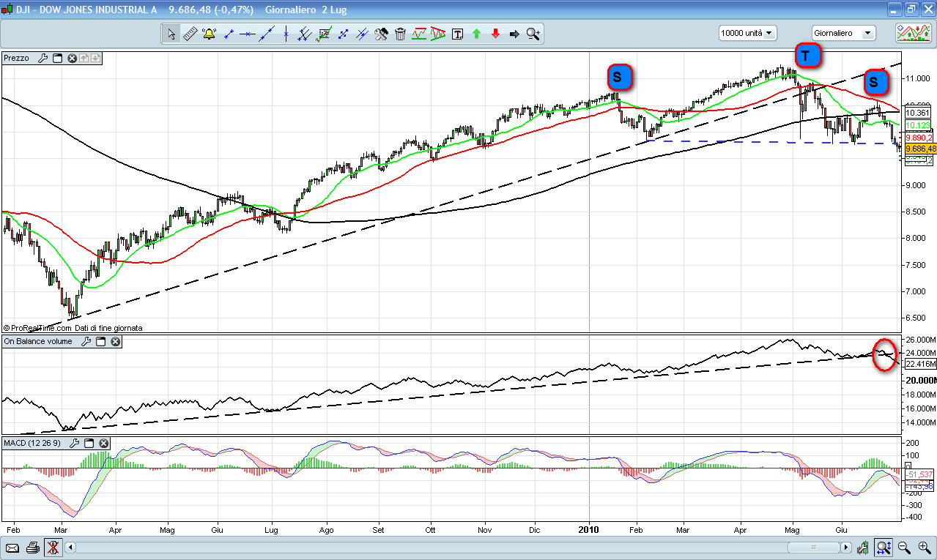Select the red down arrow marker tool

click(x=495, y=34)
